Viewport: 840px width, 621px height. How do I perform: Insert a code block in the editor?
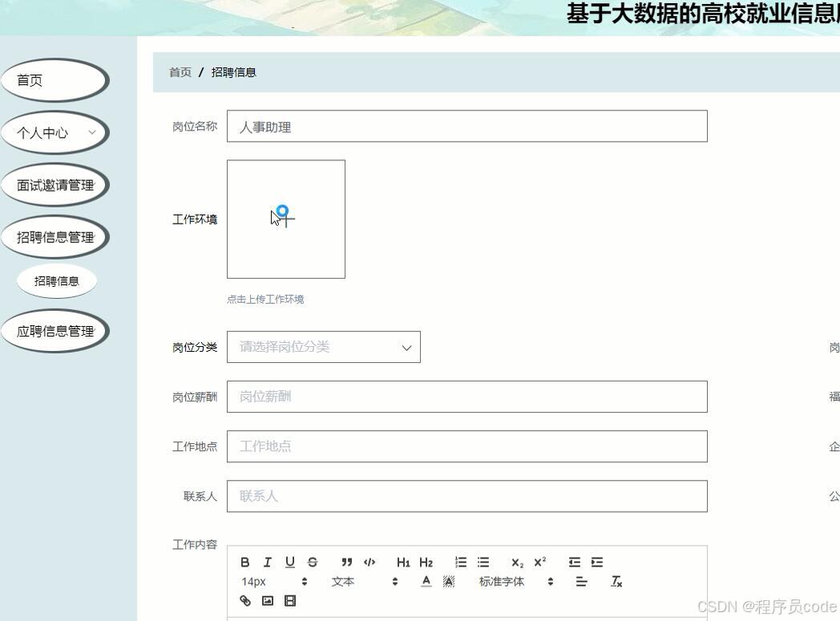click(x=370, y=562)
